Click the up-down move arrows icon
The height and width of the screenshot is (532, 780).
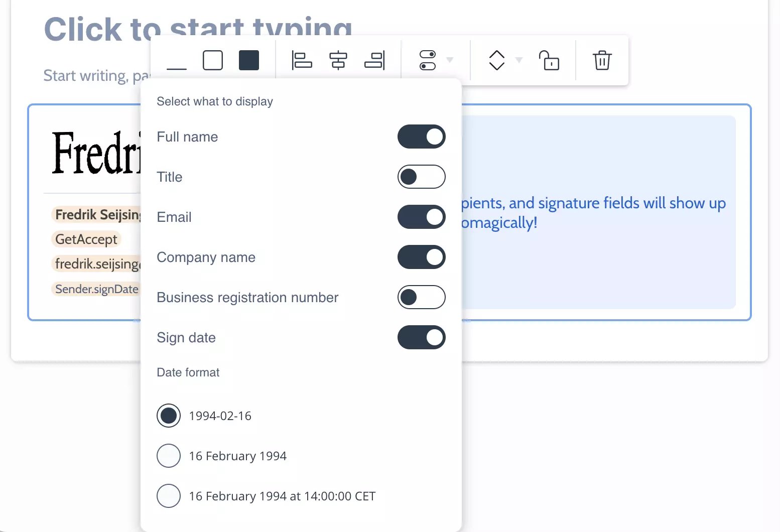497,61
